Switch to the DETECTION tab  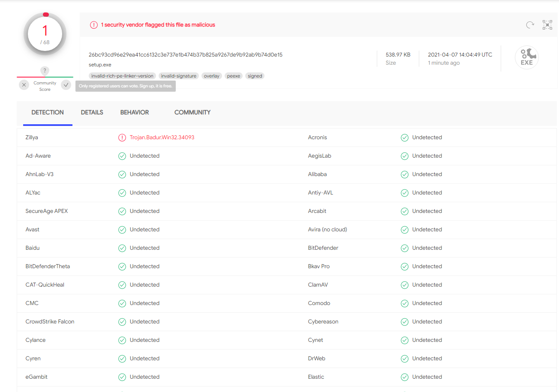[48, 112]
